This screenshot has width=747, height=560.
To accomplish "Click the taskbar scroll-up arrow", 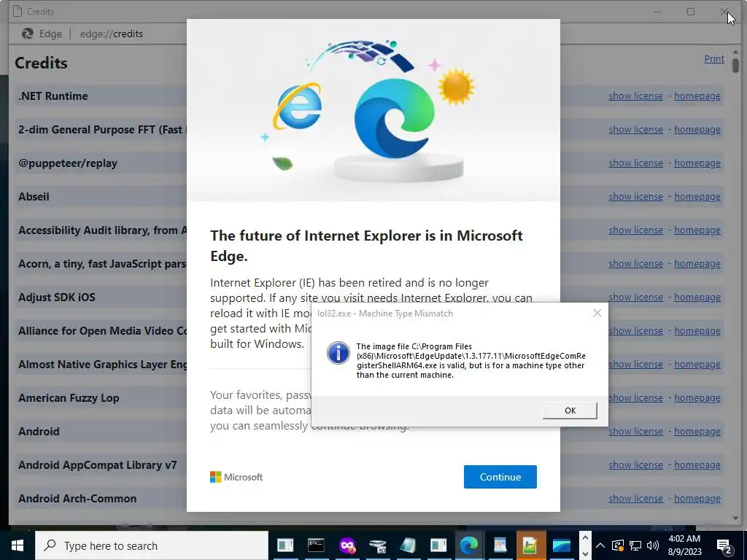I will (585, 538).
